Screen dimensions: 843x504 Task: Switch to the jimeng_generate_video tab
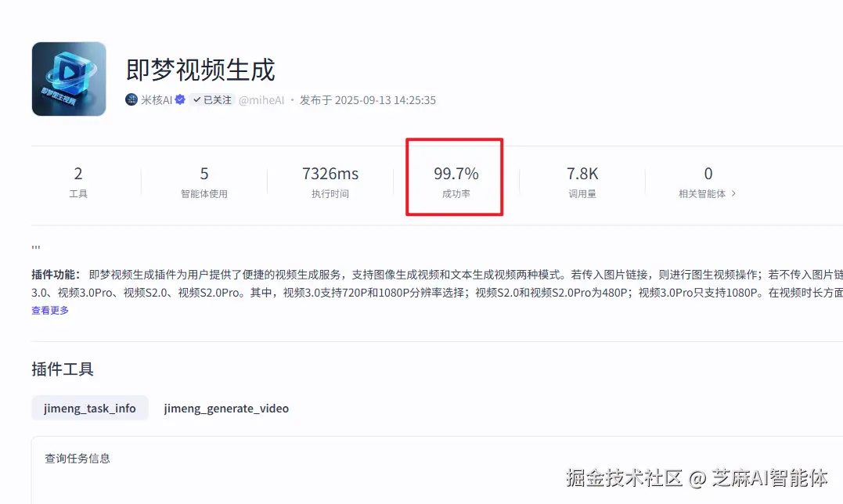pyautogui.click(x=226, y=408)
